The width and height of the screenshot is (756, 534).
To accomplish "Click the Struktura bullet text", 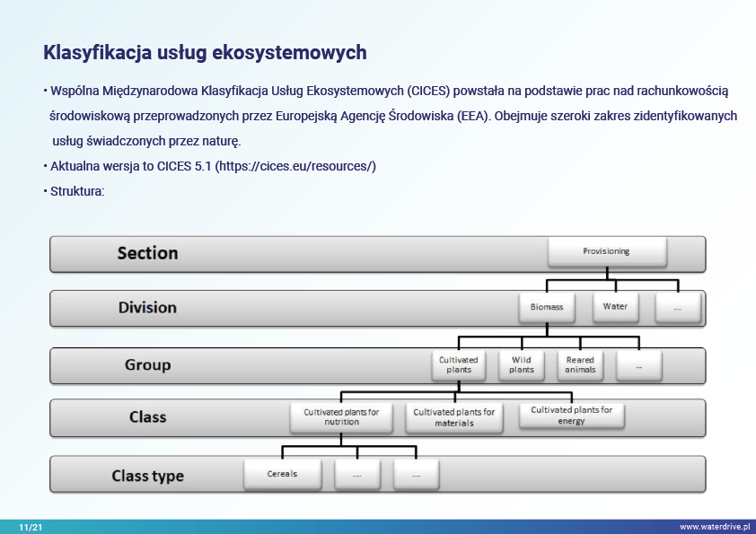I will (x=78, y=191).
